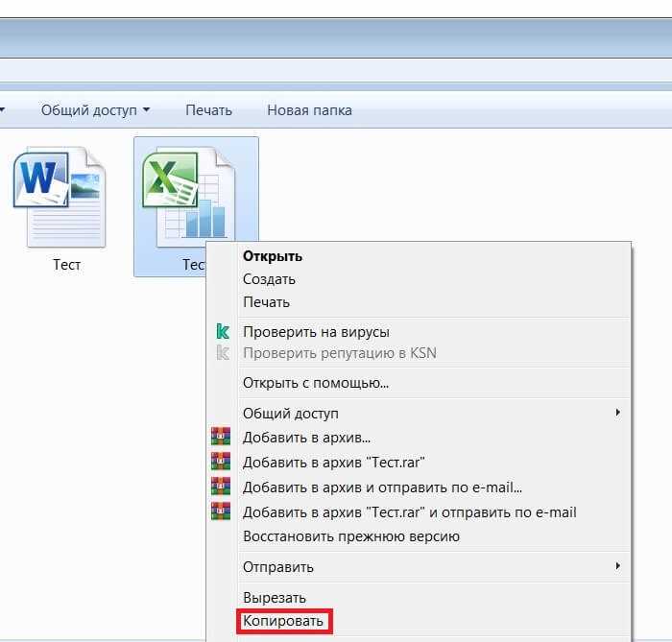Expand the Общий доступ submenu arrow
Screen dimensions: 672x642
(x=617, y=413)
